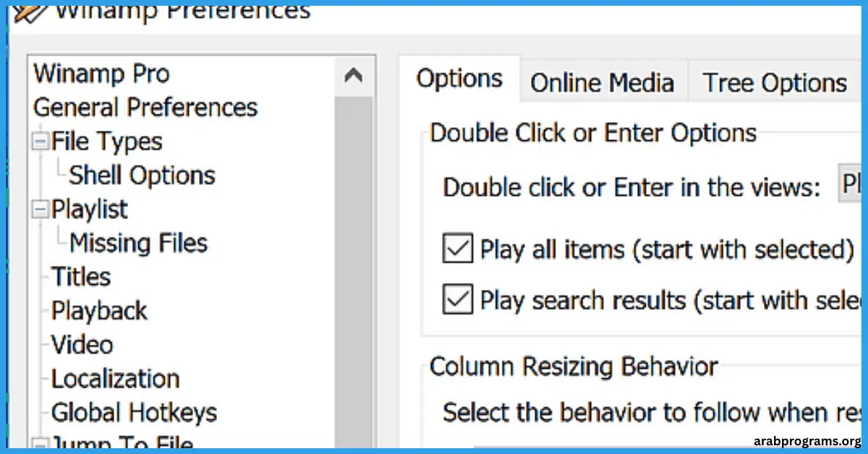Select the Options tab
The height and width of the screenshot is (454, 868).
pos(459,79)
